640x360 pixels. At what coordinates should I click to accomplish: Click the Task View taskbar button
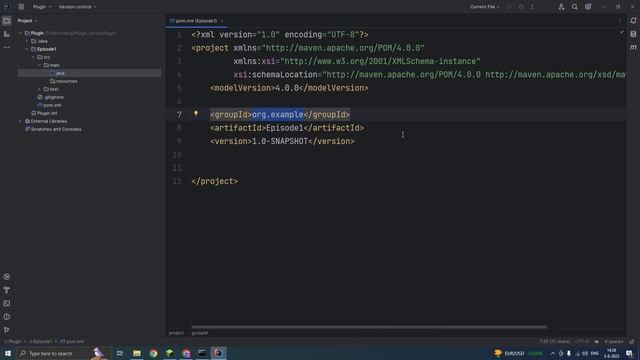pyautogui.click(x=120, y=353)
